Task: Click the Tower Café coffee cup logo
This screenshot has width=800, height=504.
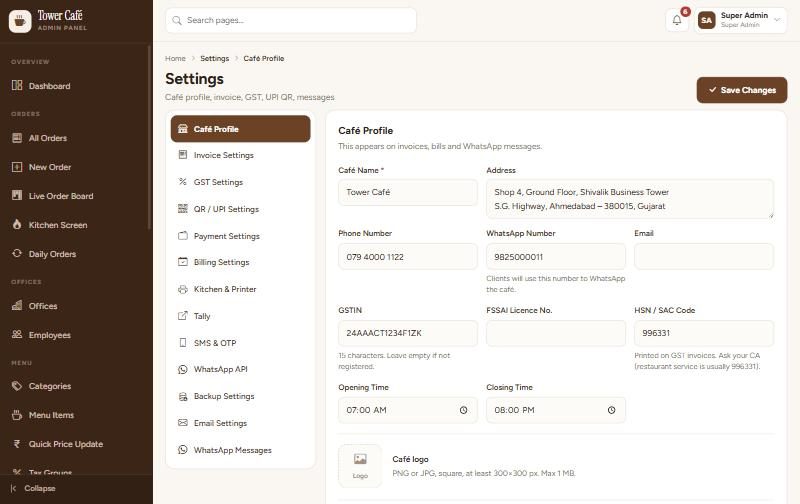Action: [x=20, y=21]
